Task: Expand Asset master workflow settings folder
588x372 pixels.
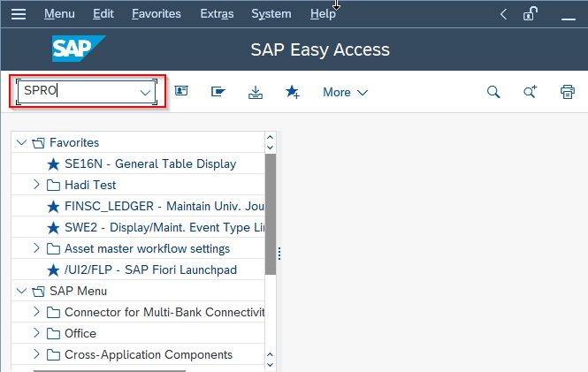Action: point(36,248)
